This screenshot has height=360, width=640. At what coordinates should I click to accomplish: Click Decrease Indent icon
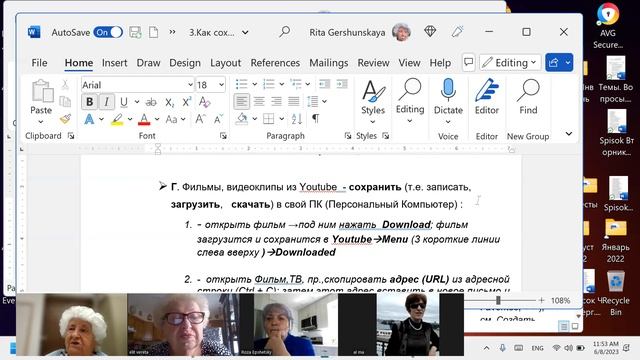coord(324,84)
